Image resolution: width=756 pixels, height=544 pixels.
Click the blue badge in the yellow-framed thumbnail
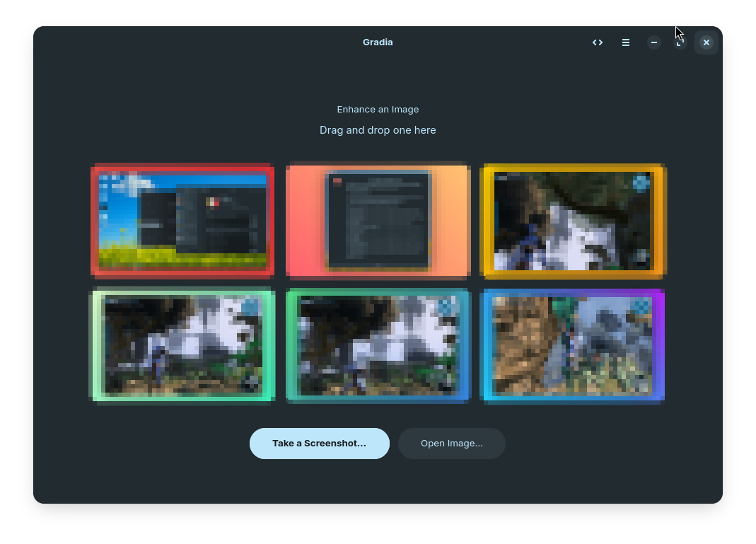(641, 183)
